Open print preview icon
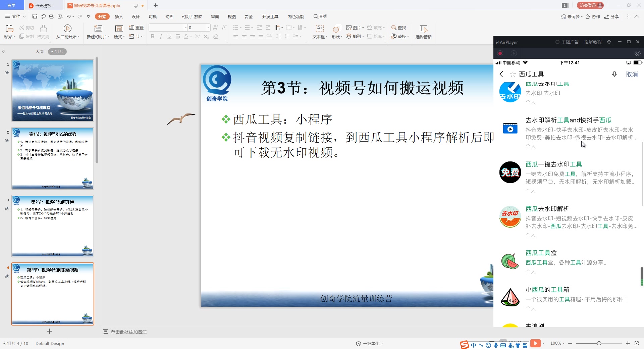Viewport: 644px width, 349px height. [60, 16]
